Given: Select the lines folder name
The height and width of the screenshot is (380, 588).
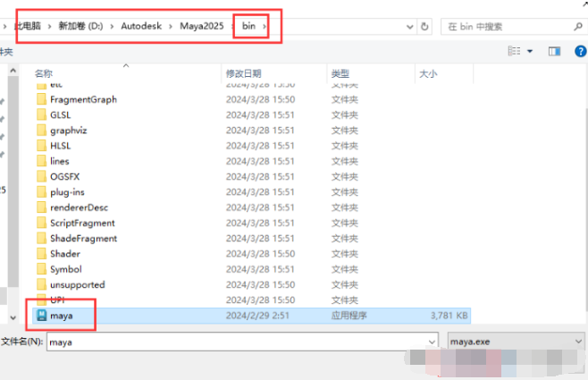Looking at the screenshot, I should click(x=60, y=161).
